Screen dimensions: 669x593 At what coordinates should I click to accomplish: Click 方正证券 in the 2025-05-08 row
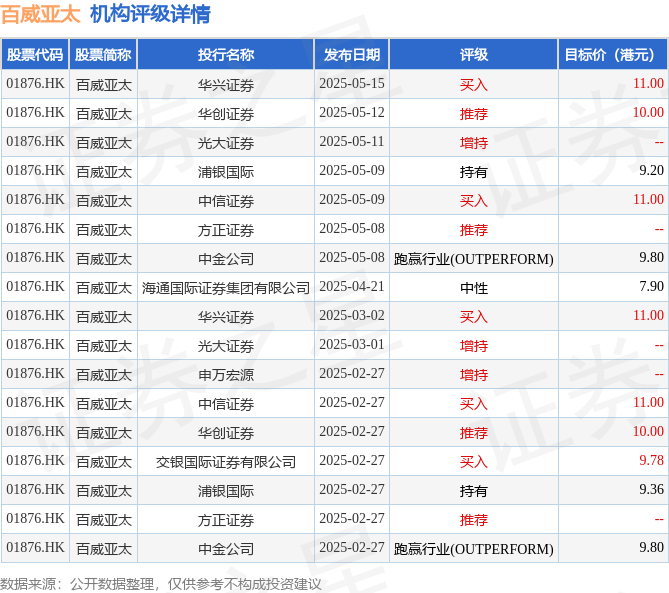(226, 230)
